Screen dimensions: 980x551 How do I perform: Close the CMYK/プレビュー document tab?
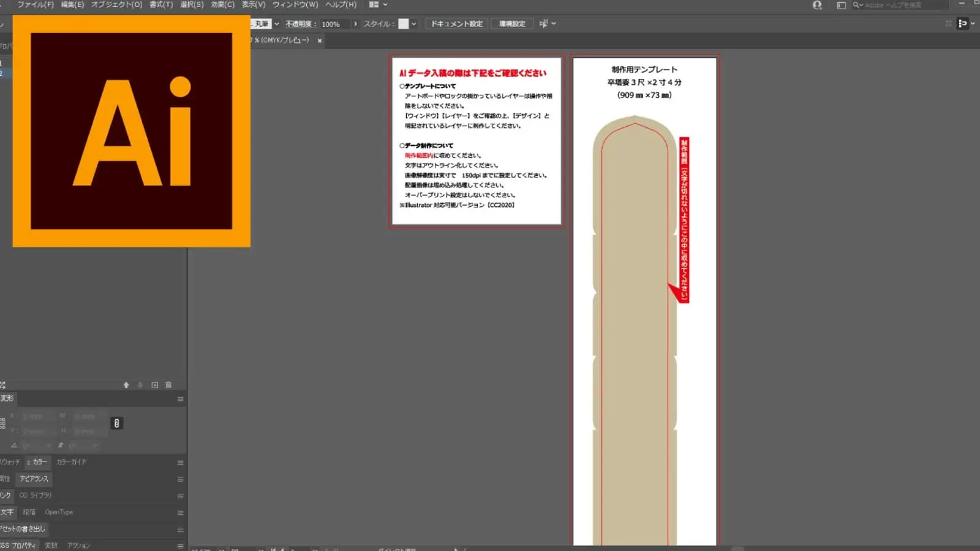tap(319, 40)
